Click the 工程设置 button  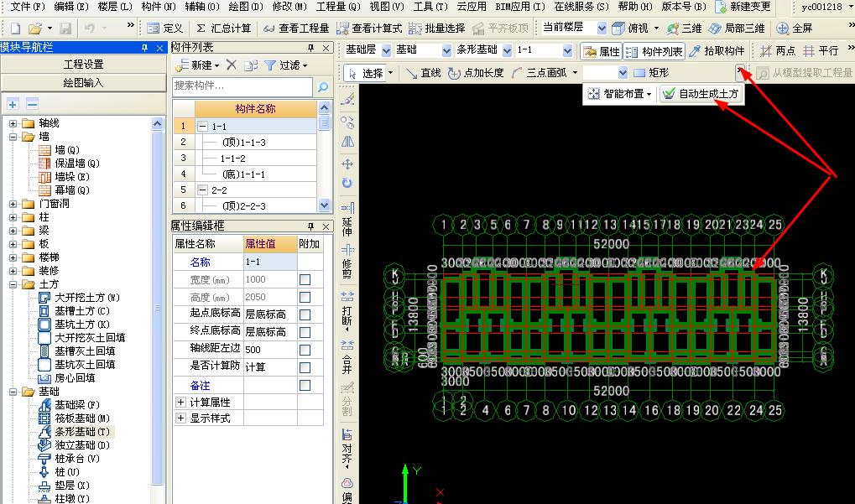(83, 65)
